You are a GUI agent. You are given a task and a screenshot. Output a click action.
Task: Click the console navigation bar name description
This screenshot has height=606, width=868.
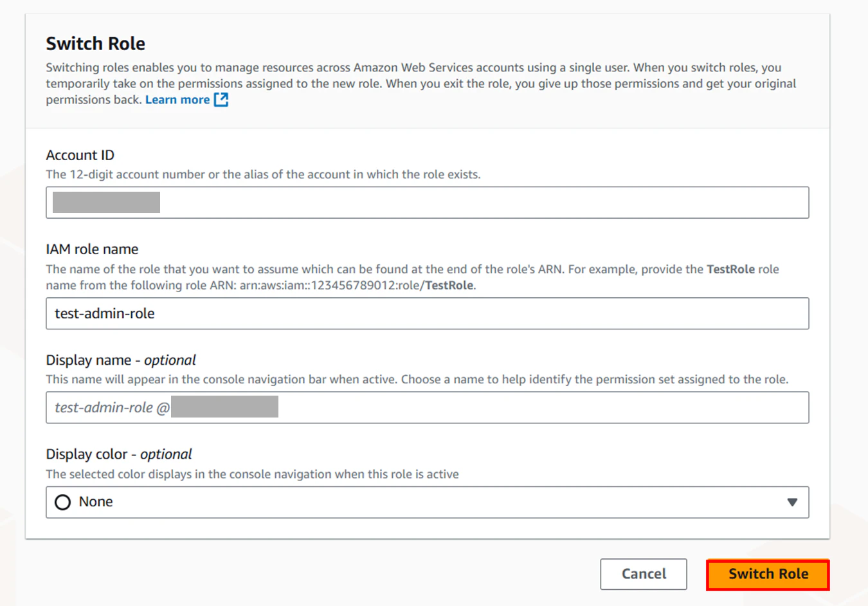point(417,380)
